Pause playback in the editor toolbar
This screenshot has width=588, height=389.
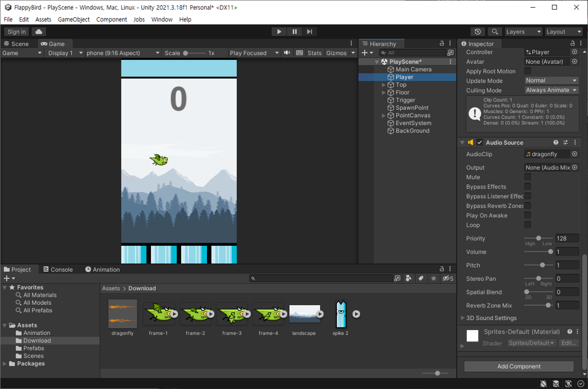(295, 32)
